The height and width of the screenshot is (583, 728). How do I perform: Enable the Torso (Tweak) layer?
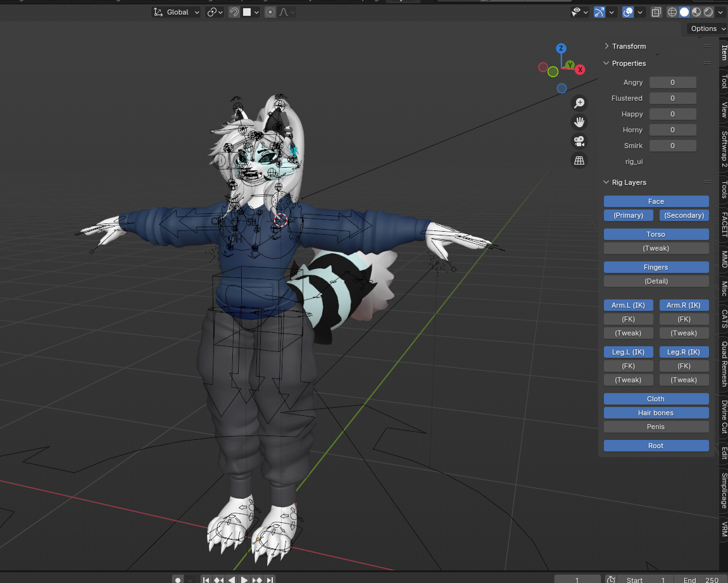[x=656, y=248]
